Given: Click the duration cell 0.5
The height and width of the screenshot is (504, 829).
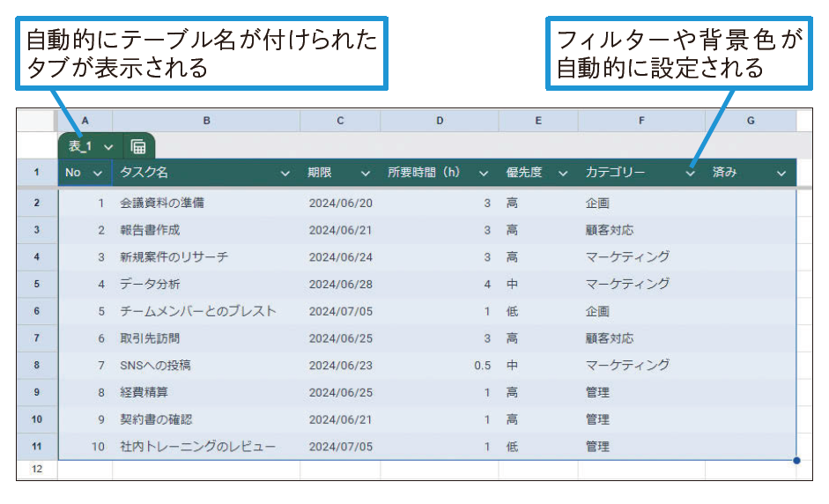Looking at the screenshot, I should point(440,366).
